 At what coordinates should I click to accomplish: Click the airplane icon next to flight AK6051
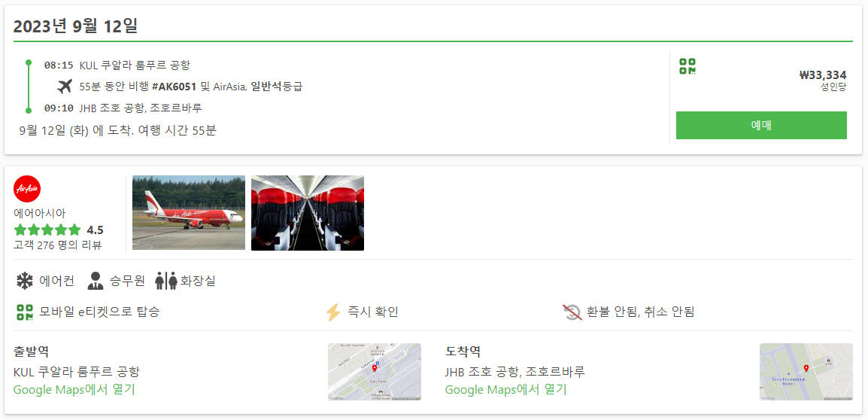pyautogui.click(x=65, y=87)
